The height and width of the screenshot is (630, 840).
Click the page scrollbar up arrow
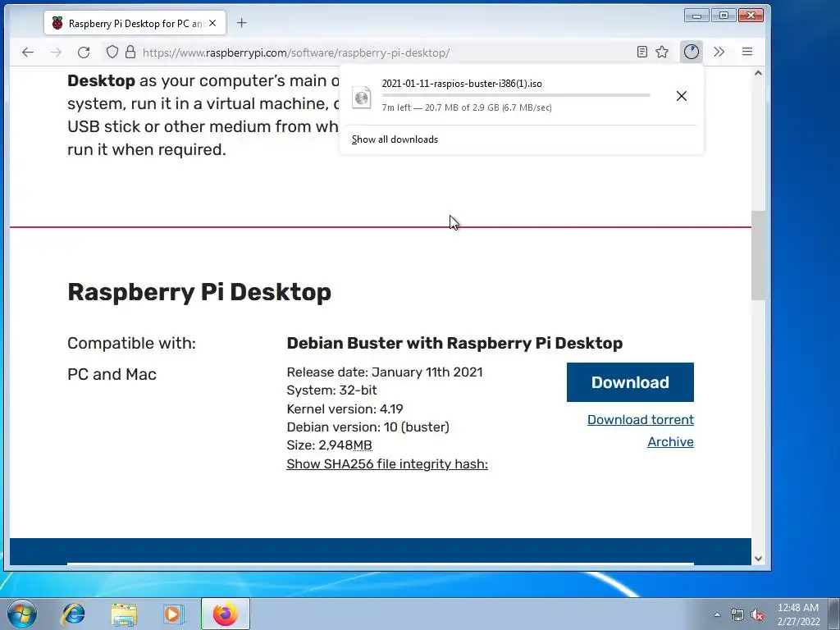point(758,73)
